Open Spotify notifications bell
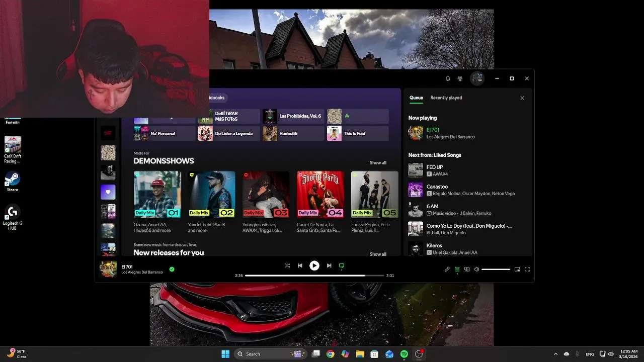 tap(448, 78)
